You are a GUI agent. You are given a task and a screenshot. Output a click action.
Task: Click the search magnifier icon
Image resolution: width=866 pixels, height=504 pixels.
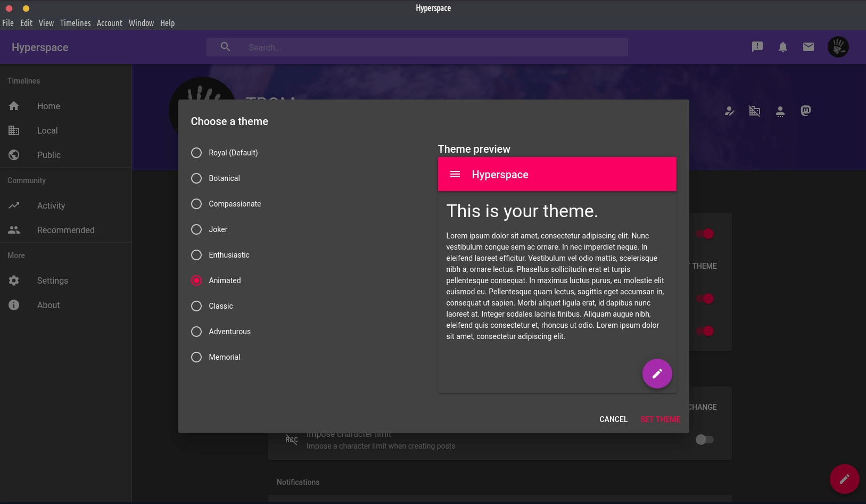(226, 47)
